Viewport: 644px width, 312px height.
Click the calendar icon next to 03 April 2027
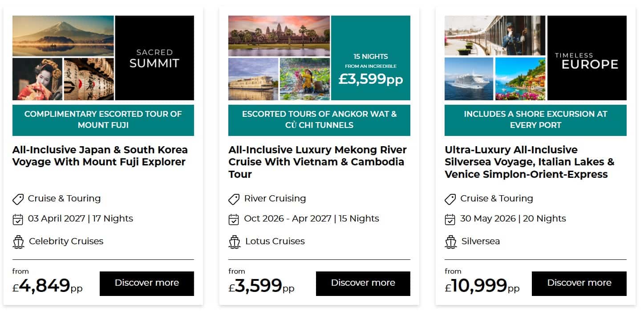pyautogui.click(x=18, y=219)
